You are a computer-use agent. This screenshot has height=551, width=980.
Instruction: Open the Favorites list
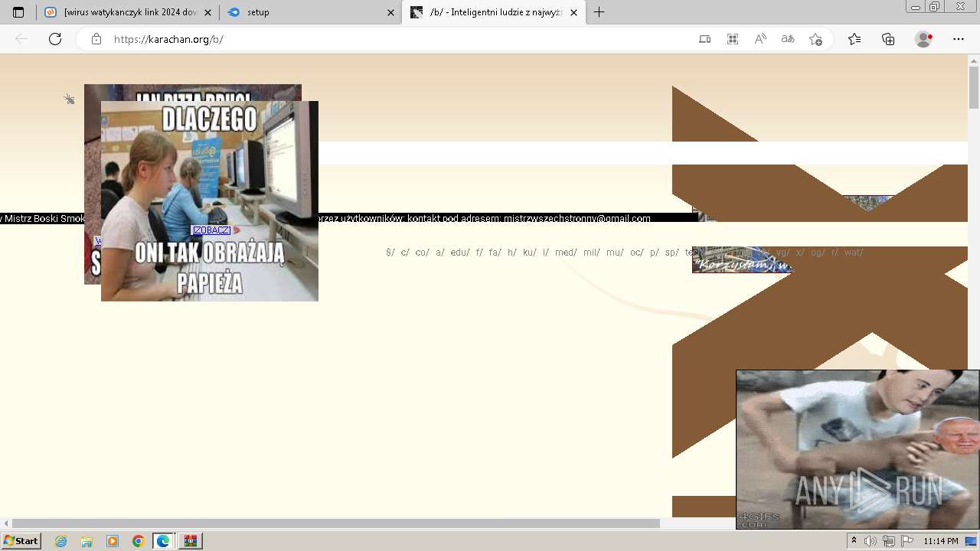tap(854, 39)
